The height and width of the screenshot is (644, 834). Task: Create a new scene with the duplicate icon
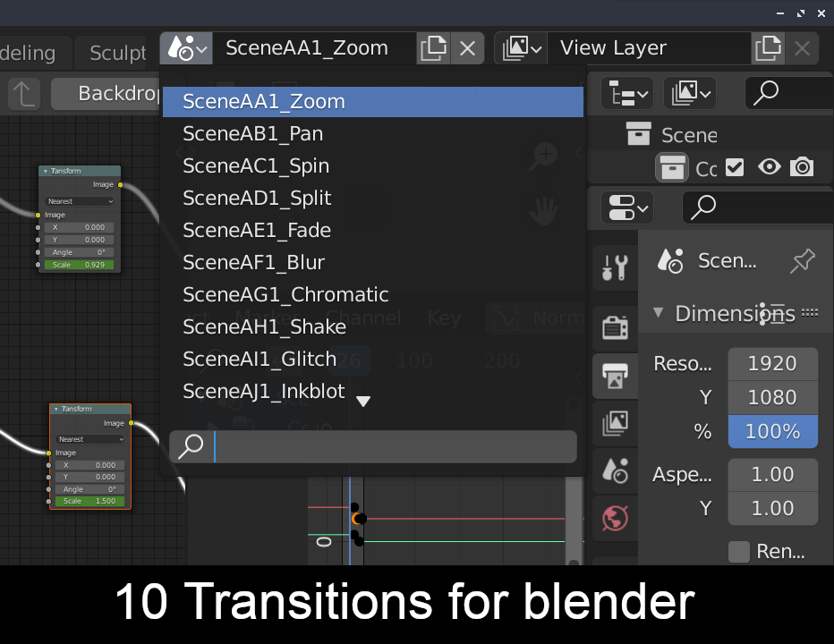433,48
